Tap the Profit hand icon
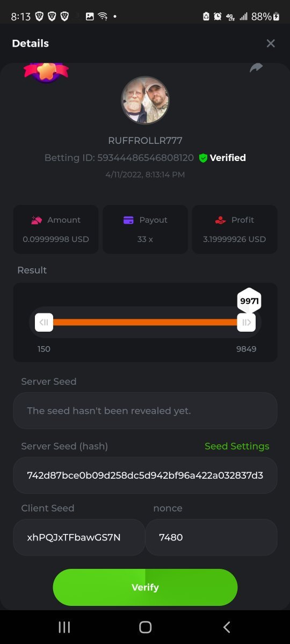290x644 pixels. (220, 220)
